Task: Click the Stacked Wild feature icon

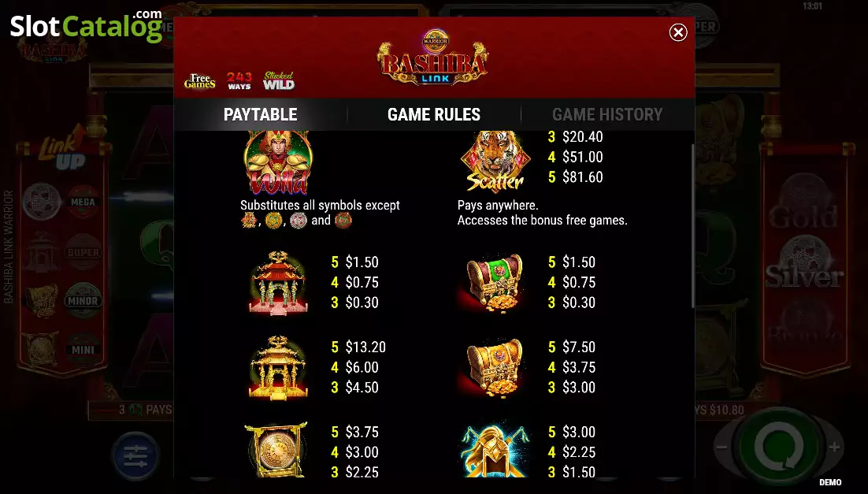Action: pos(279,81)
